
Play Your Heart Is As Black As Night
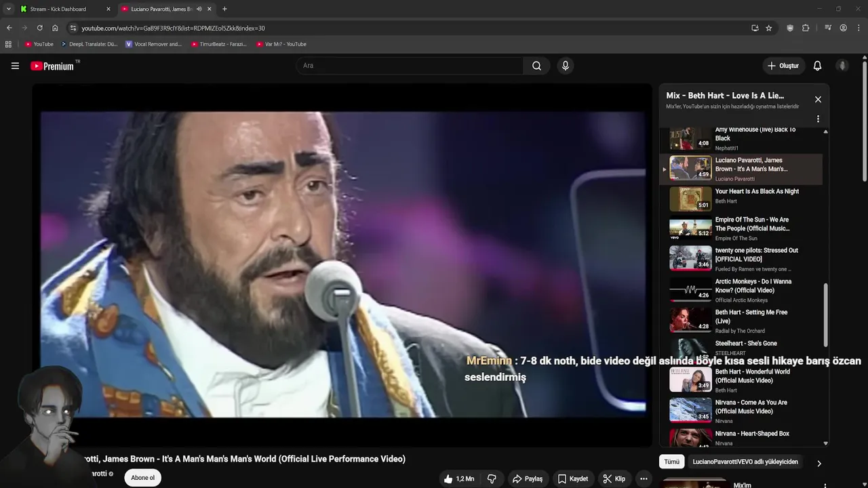pyautogui.click(x=741, y=199)
